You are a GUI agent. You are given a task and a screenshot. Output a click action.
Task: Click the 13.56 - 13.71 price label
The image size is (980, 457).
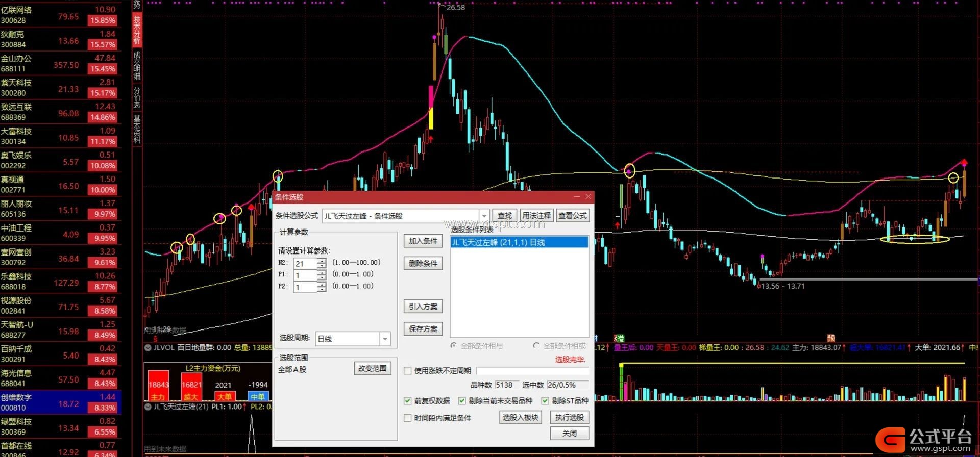[x=782, y=286]
